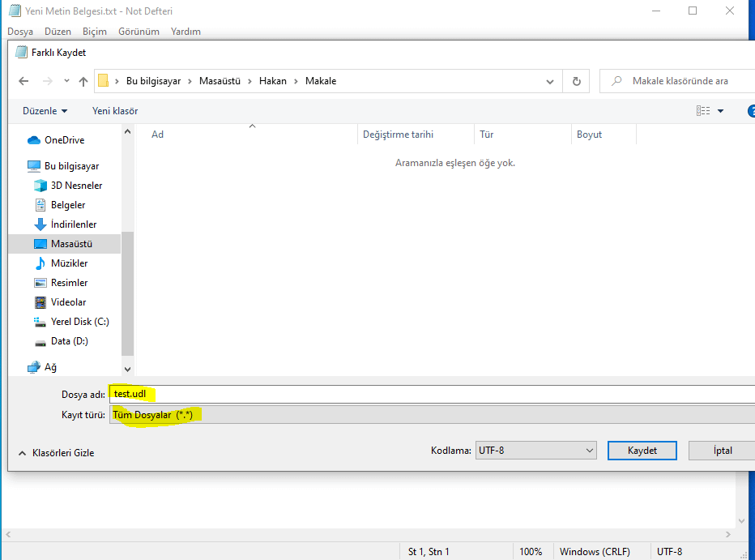The height and width of the screenshot is (560, 755).
Task: Click horizontal scrollbar right arrow in Not Defteri
Action: click(728, 534)
